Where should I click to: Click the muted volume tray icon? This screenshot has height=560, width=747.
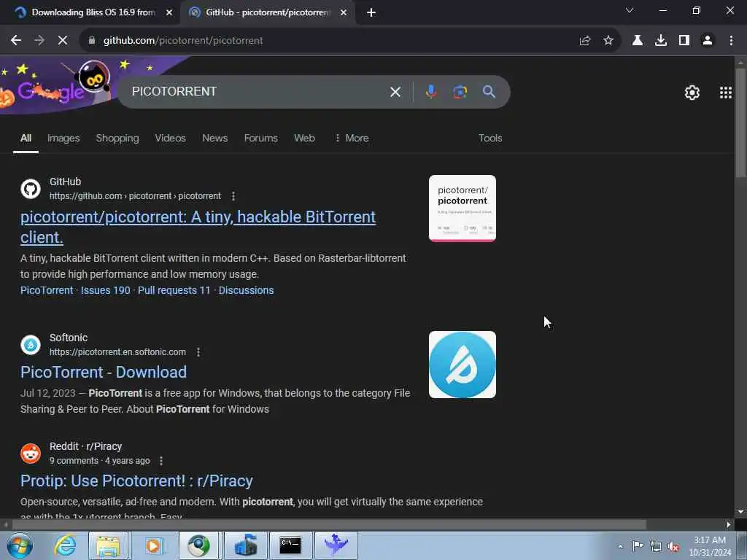pyautogui.click(x=673, y=547)
